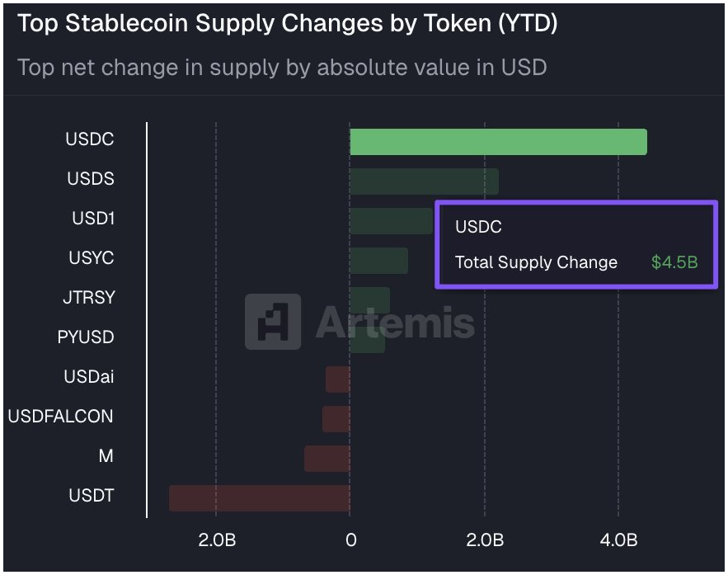Click the Artemis watermark logo icon
Image resolution: width=728 pixels, height=575 pixels.
pos(273,321)
